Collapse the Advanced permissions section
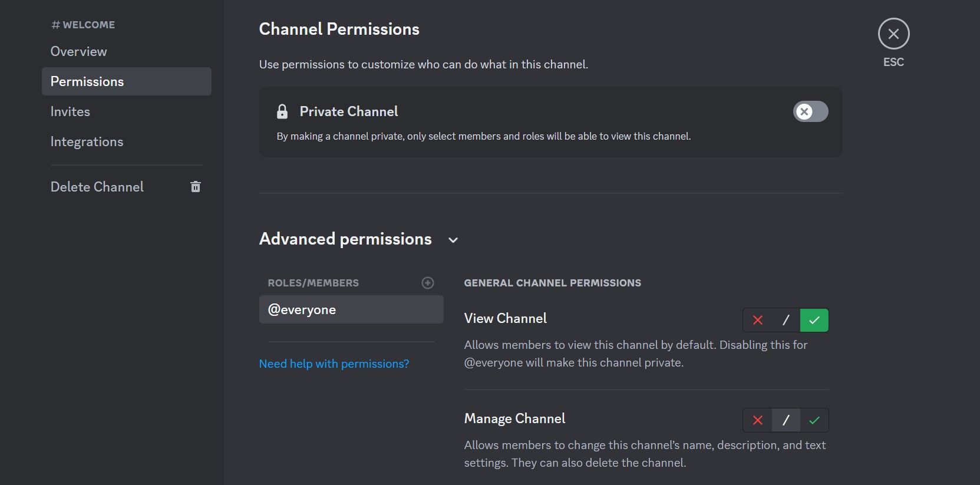980x485 pixels. (453, 240)
